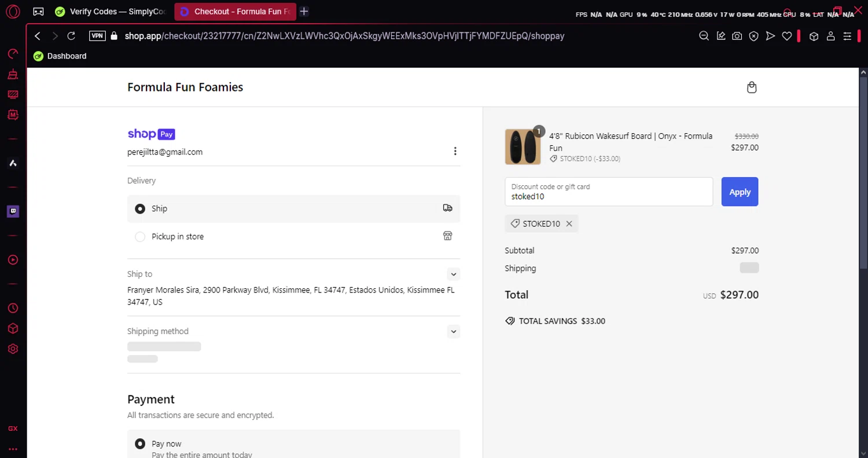Open sidebar chip M icon
The width and height of the screenshot is (868, 458).
13,115
